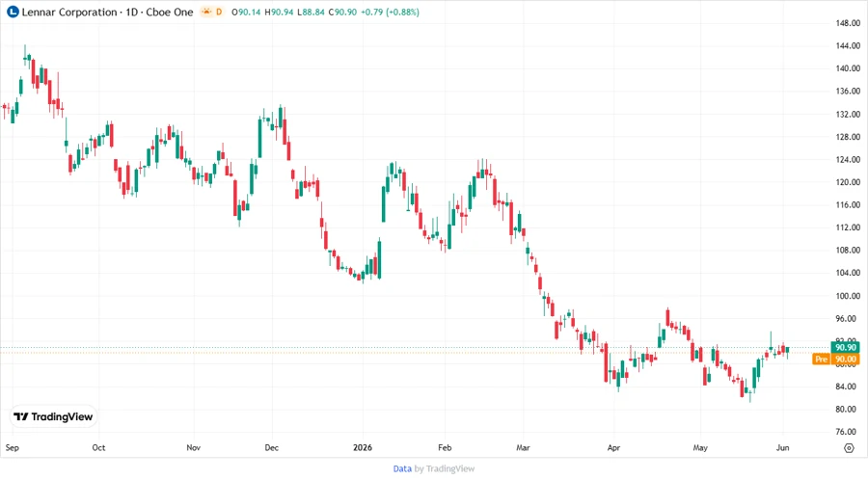Click the orange market status sun icon

206,12
